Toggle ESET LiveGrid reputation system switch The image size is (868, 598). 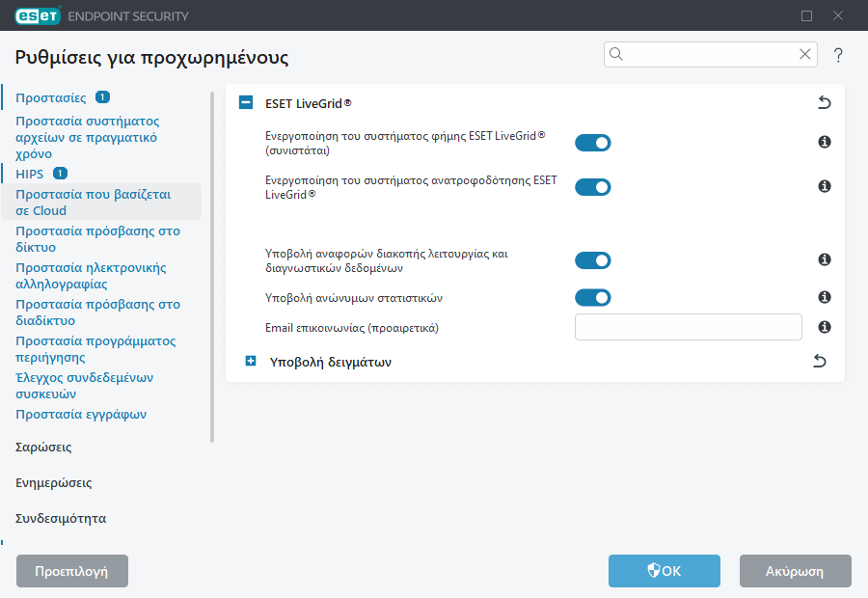[592, 143]
